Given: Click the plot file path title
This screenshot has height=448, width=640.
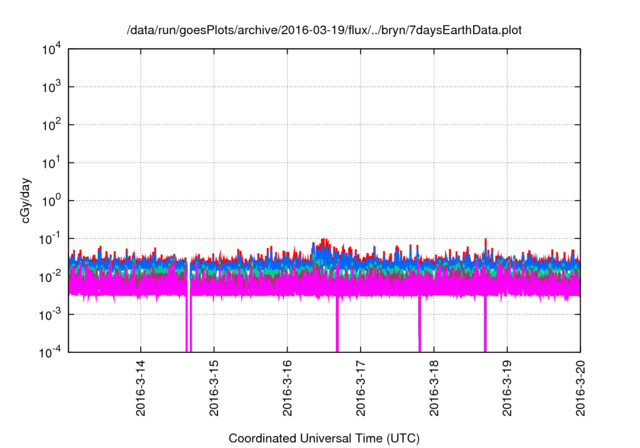Looking at the screenshot, I should [x=324, y=30].
